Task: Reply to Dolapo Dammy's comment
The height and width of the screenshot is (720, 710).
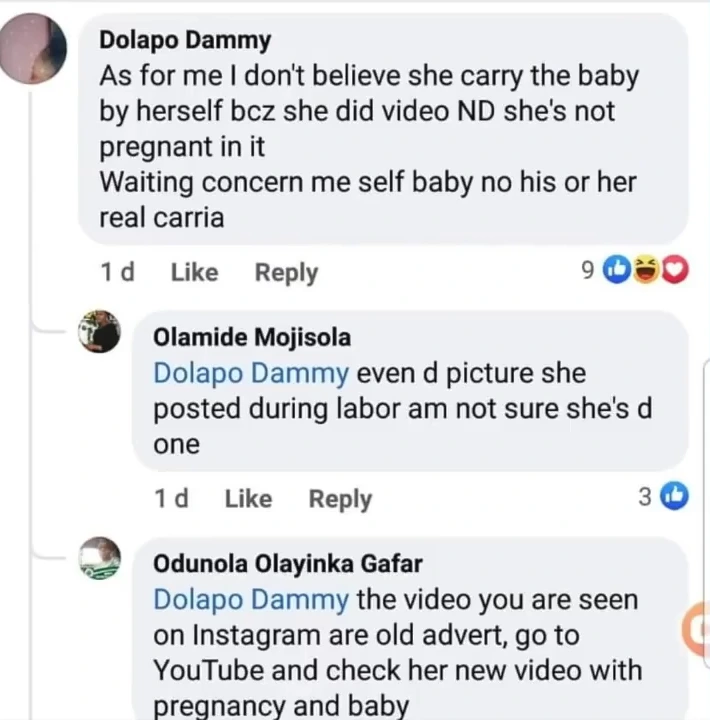Action: coord(286,272)
